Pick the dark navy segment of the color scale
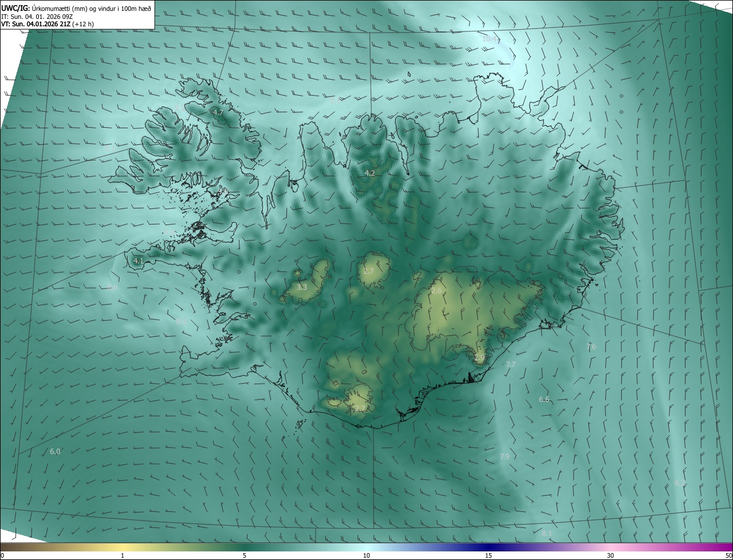Image resolution: width=733 pixels, height=560 pixels. coord(488,547)
